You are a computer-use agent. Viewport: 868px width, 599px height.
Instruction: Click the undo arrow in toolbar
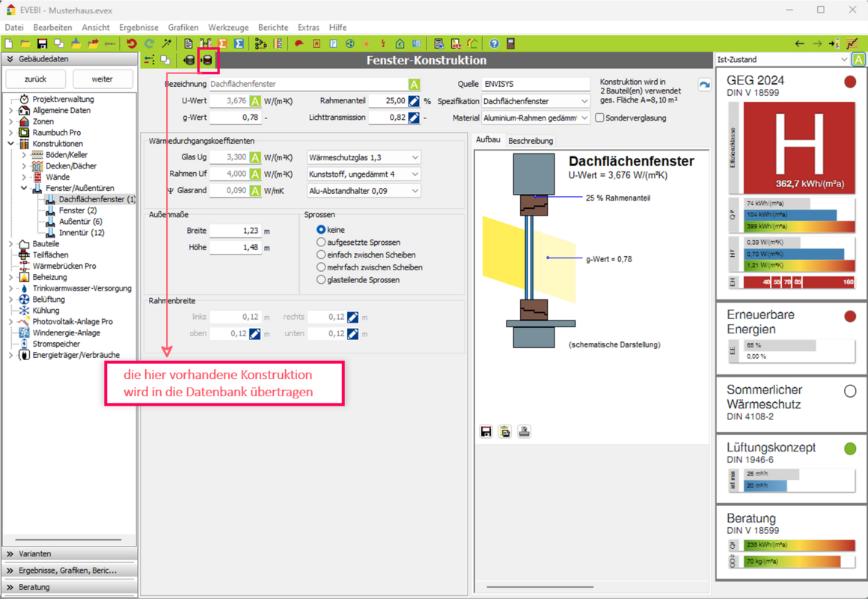(132, 43)
